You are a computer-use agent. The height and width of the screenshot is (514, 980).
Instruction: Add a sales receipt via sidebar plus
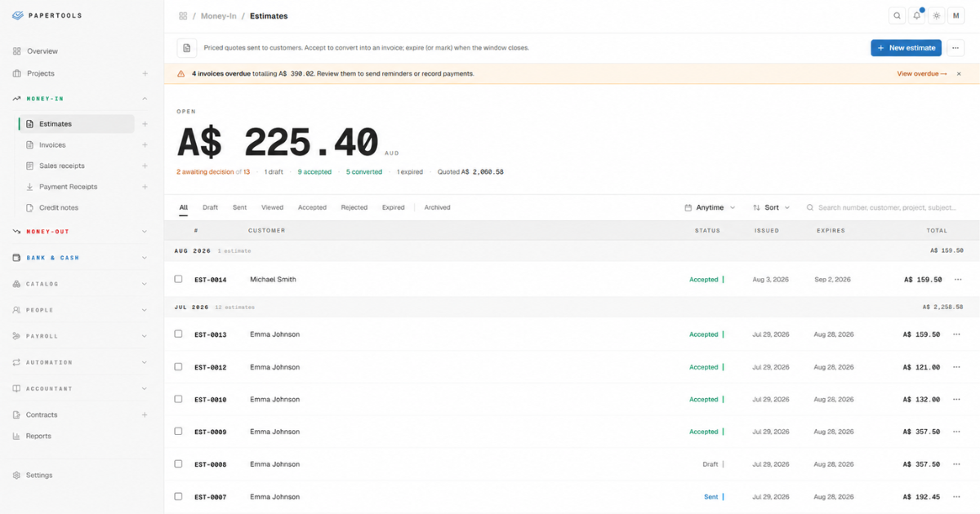145,166
